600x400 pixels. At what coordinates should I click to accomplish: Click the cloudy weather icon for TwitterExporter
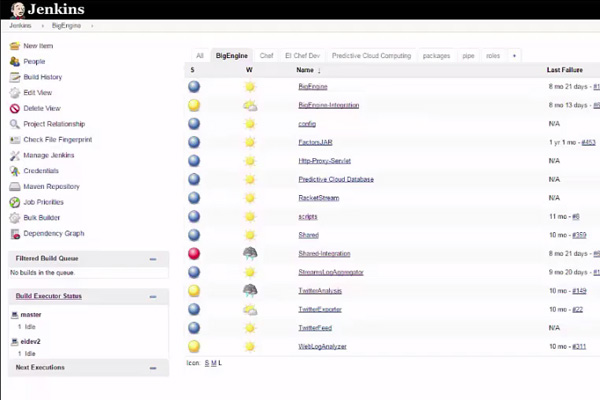tap(250, 309)
